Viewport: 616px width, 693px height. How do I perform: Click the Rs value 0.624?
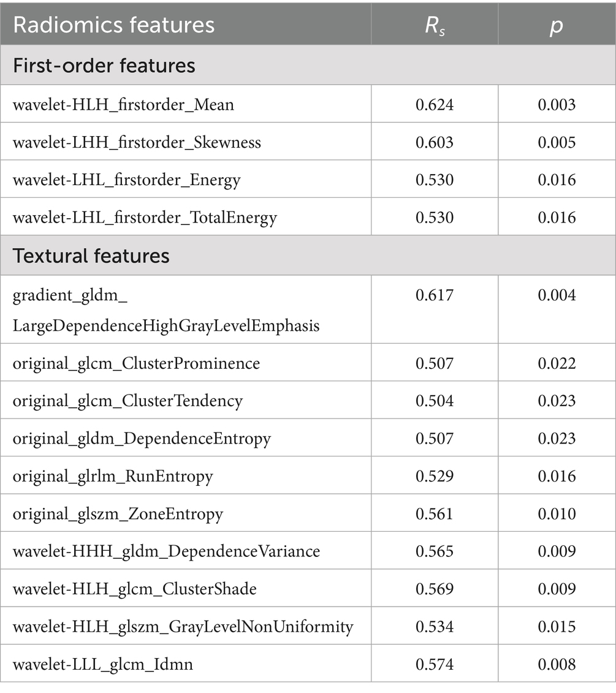click(435, 104)
